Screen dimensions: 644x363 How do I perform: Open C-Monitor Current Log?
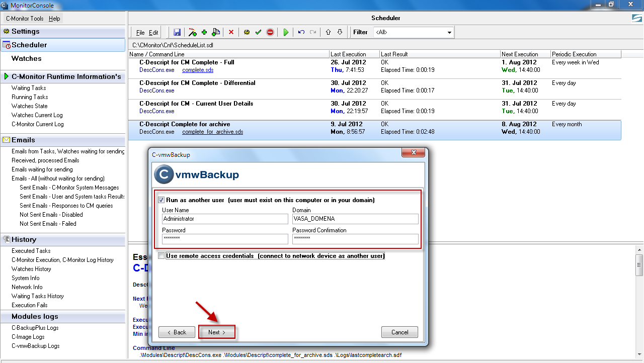38,124
